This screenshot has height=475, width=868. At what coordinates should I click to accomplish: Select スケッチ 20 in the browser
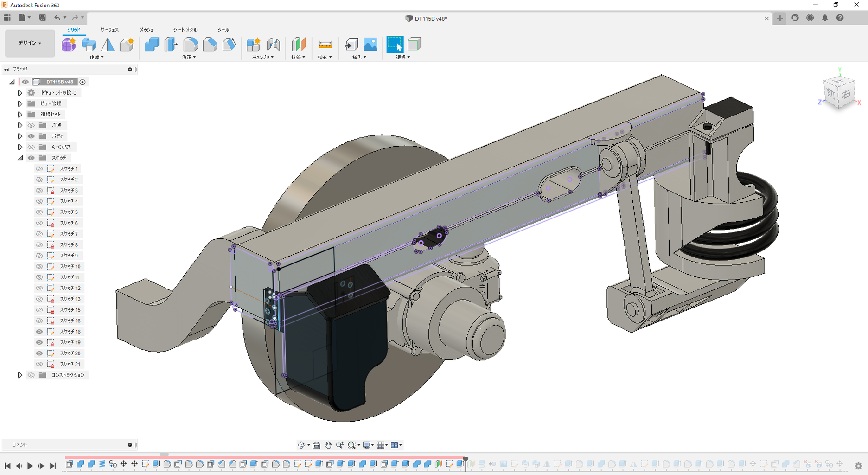(70, 353)
